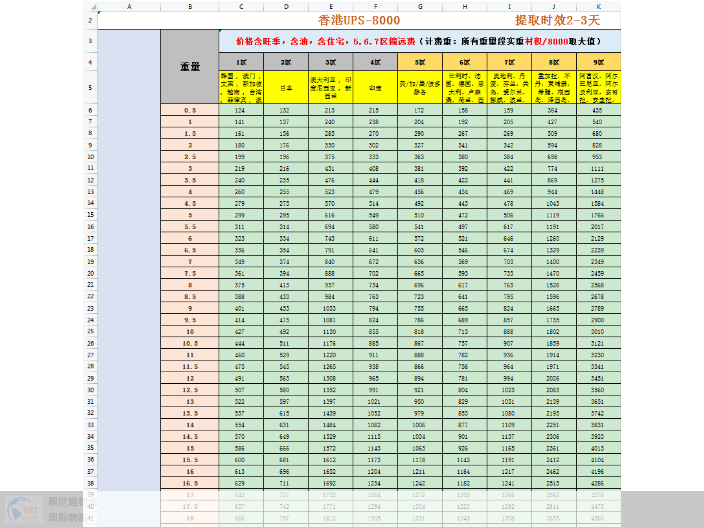Select price '124' for weight 0.5 zone 1
Screen dimensions: 704x528
click(x=241, y=110)
